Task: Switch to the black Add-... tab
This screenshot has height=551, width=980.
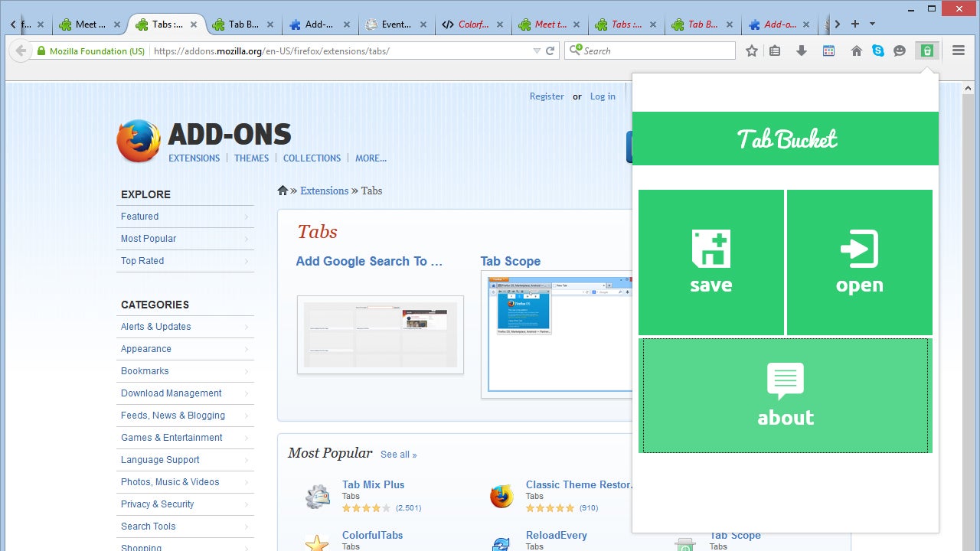Action: point(320,24)
